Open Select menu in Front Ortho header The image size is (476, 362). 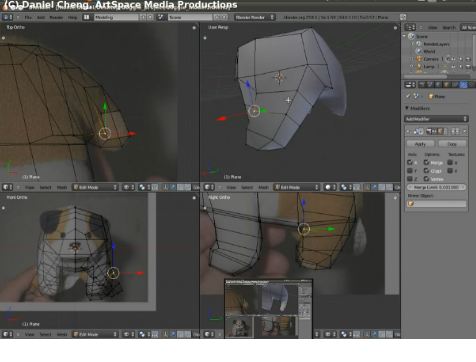point(45,334)
